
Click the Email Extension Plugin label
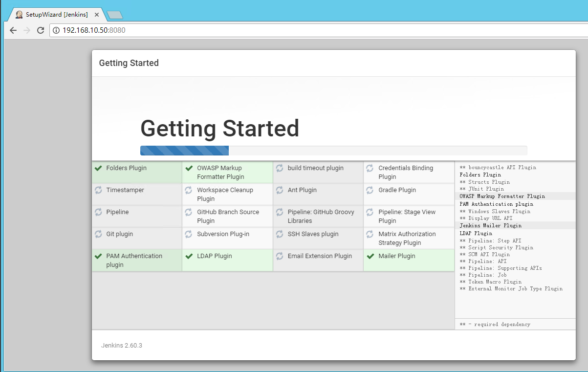click(x=320, y=256)
